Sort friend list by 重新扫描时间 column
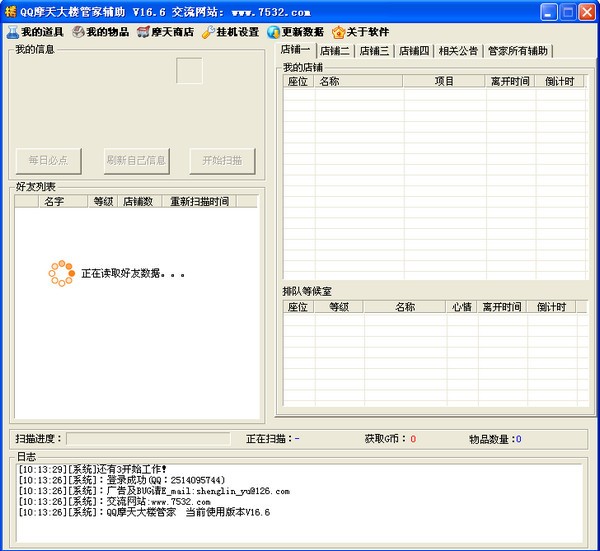 pos(200,201)
